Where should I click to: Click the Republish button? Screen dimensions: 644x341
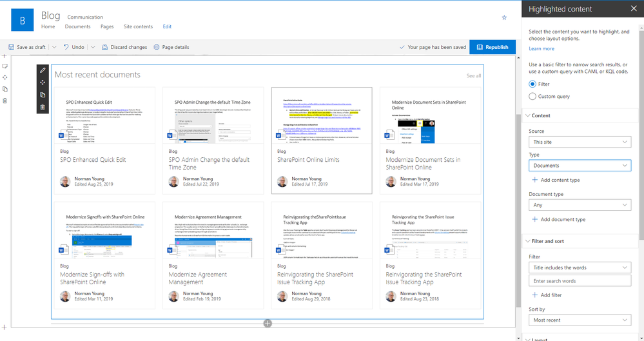(x=492, y=47)
